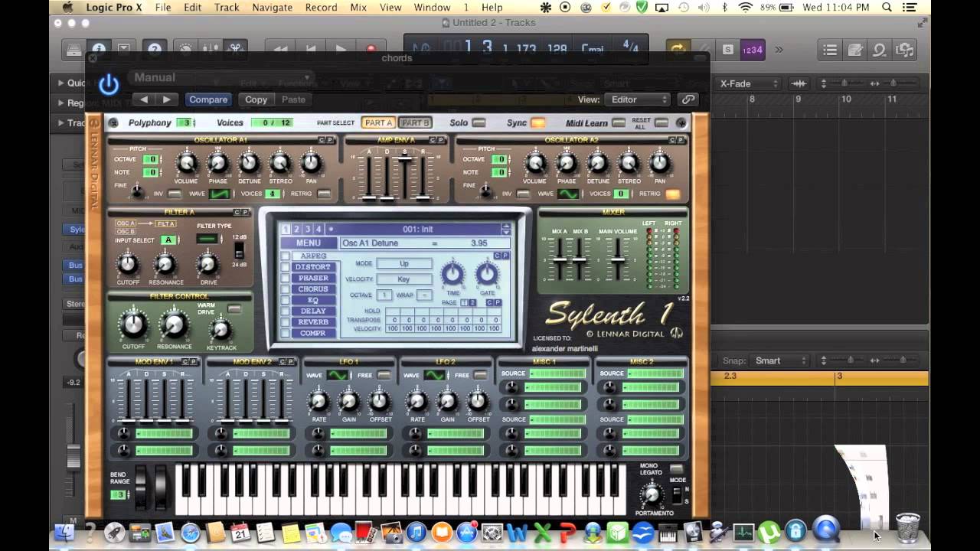This screenshot has height=551, width=980.
Task: Select the PART B tab
Action: point(415,122)
